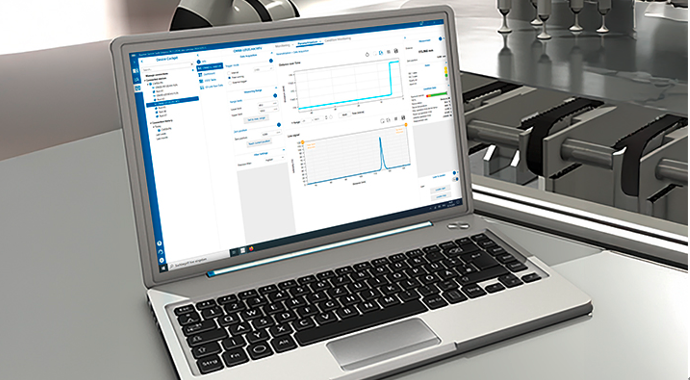Switch to the Monitoring tab

tap(283, 46)
